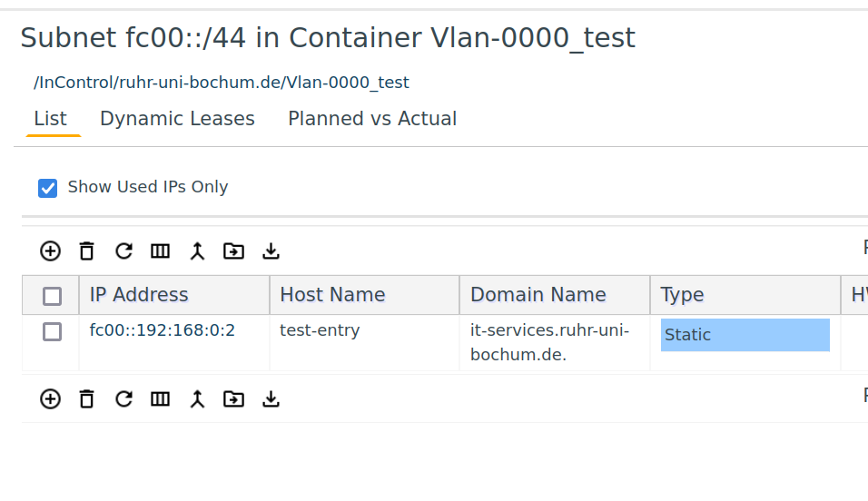Click the trash icon in bottom toolbar
Viewport: 868px width, 501px height.
click(87, 399)
